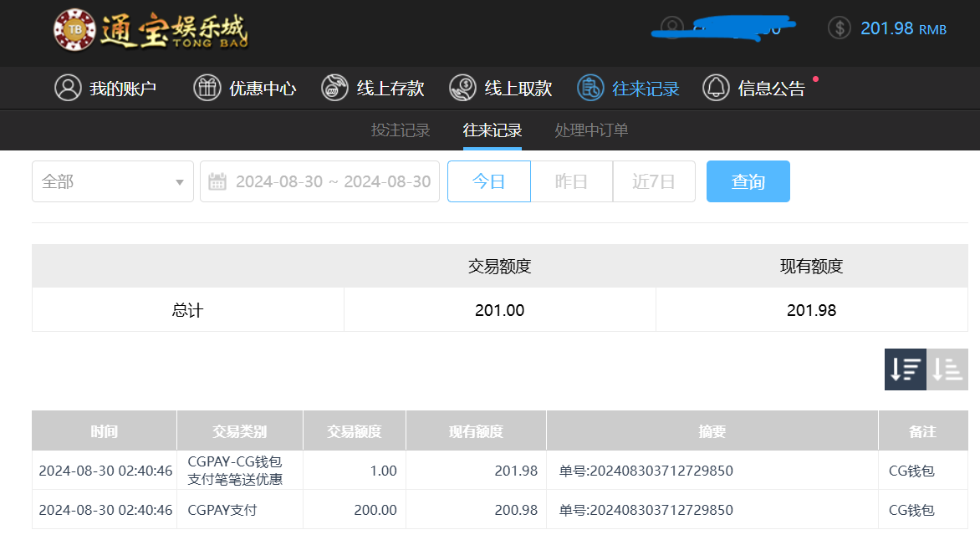The height and width of the screenshot is (545, 980).
Task: Click the user avatar icon in header
Action: [671, 28]
